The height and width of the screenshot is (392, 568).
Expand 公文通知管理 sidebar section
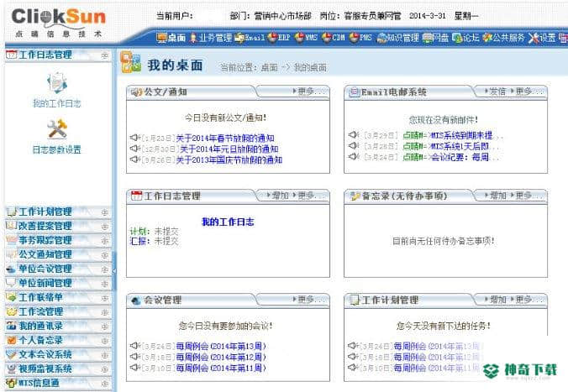[x=105, y=255]
